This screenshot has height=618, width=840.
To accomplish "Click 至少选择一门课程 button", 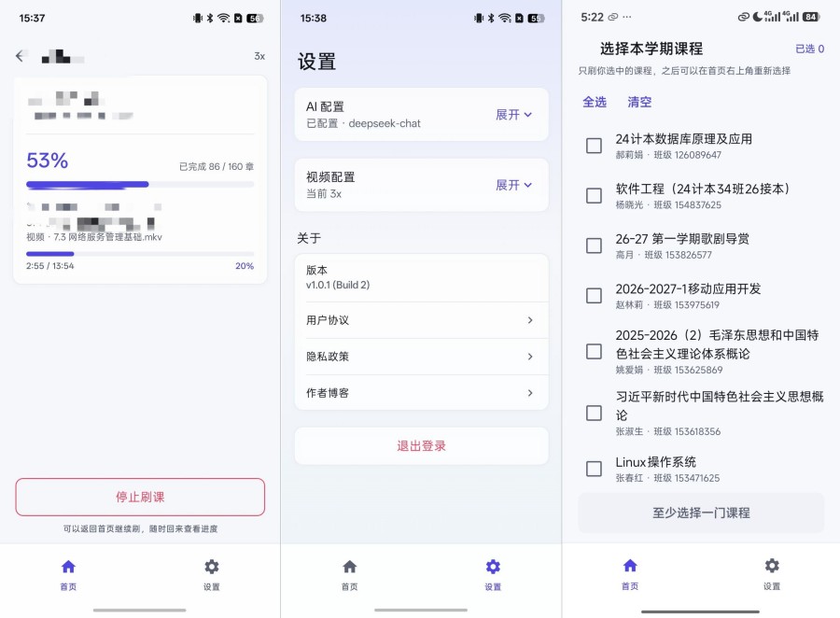I will point(701,513).
